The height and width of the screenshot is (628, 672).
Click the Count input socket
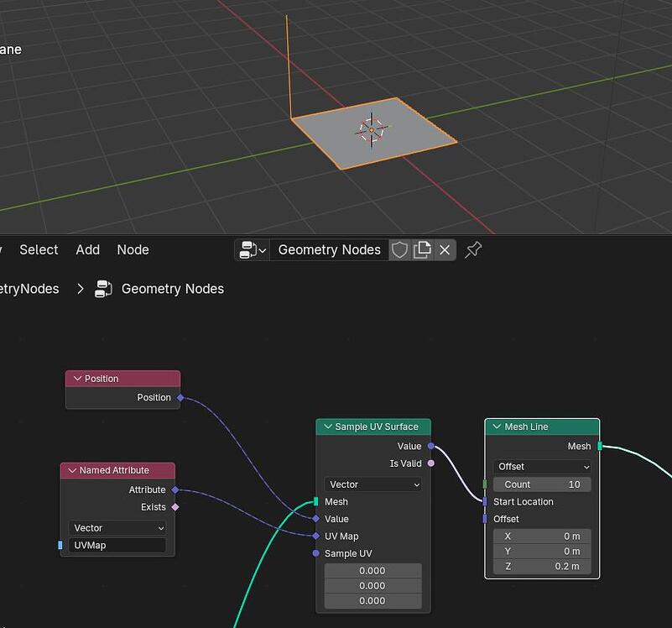485,484
